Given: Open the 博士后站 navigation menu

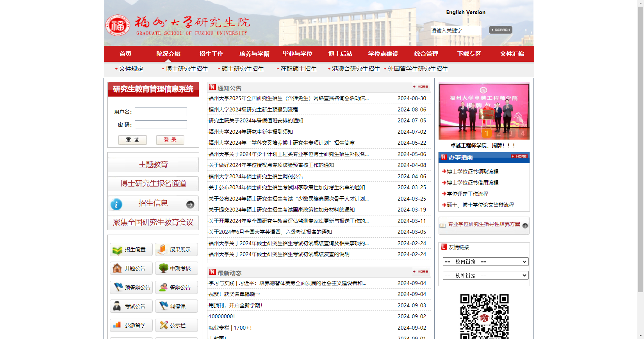Looking at the screenshot, I should [x=340, y=54].
